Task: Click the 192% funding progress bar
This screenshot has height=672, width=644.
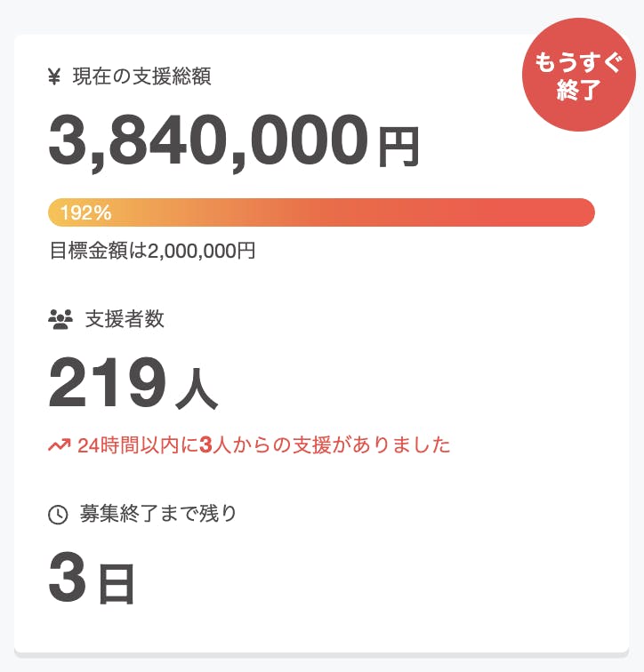Action: [321, 212]
